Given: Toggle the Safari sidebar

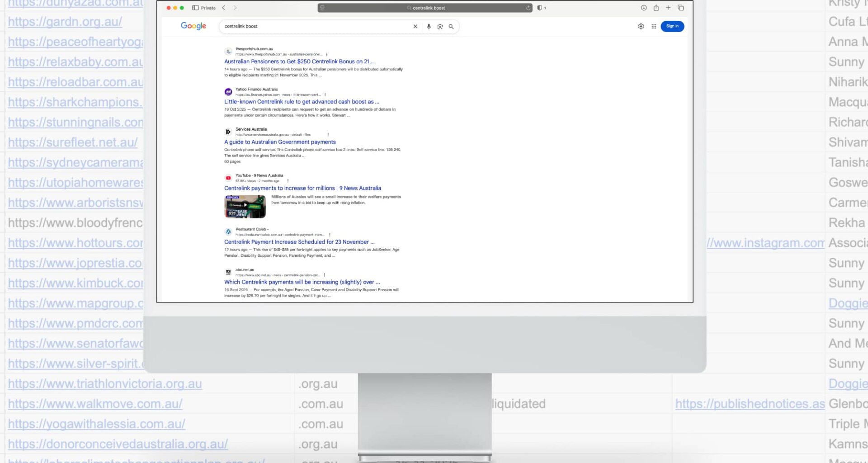Looking at the screenshot, I should coord(195,8).
